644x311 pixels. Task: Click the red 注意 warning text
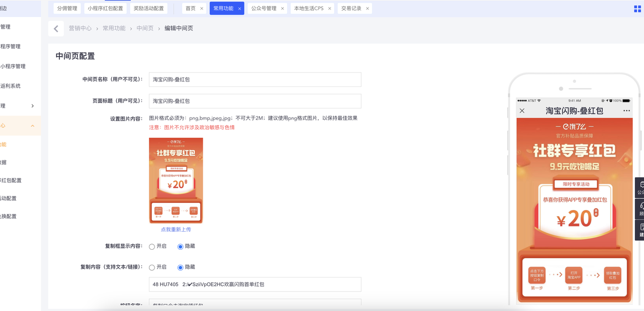[192, 128]
